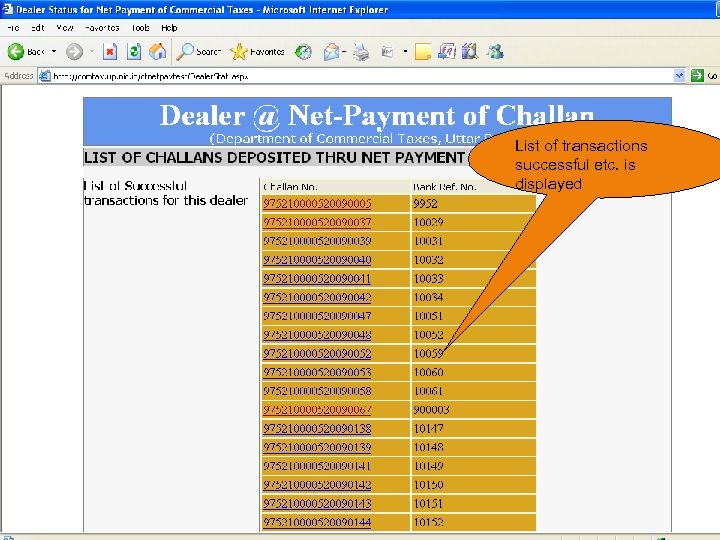Viewport: 720px width, 540px height.
Task: Open the View menu
Action: pyautogui.click(x=65, y=28)
